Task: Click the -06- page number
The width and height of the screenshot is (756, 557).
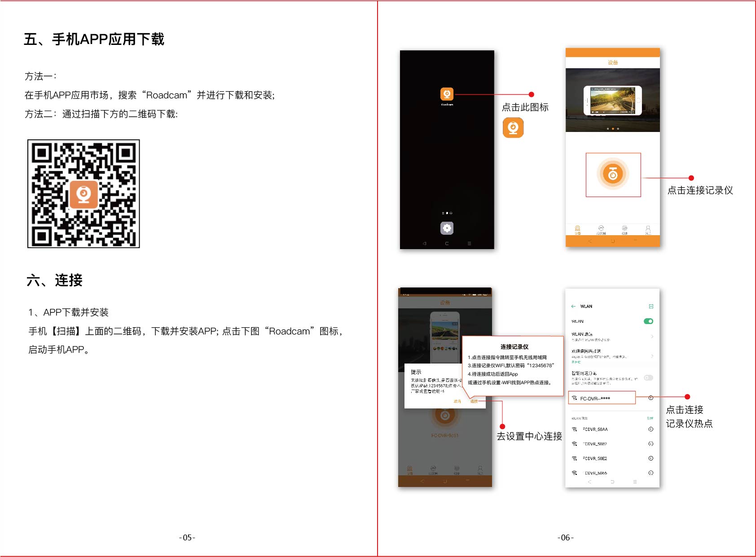Action: [566, 537]
